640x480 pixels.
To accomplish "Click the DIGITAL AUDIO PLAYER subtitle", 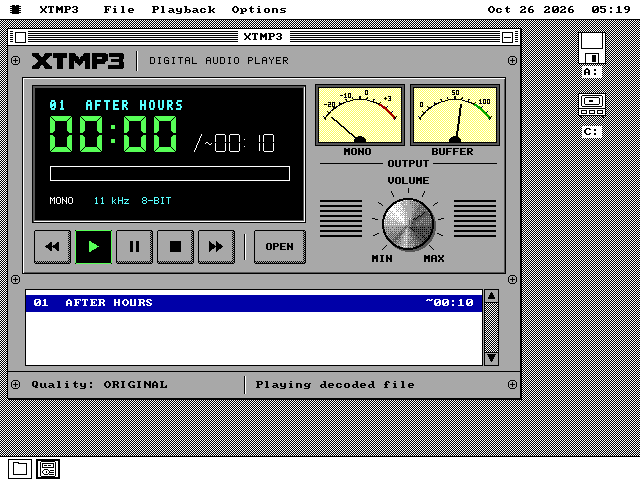I will (219, 61).
